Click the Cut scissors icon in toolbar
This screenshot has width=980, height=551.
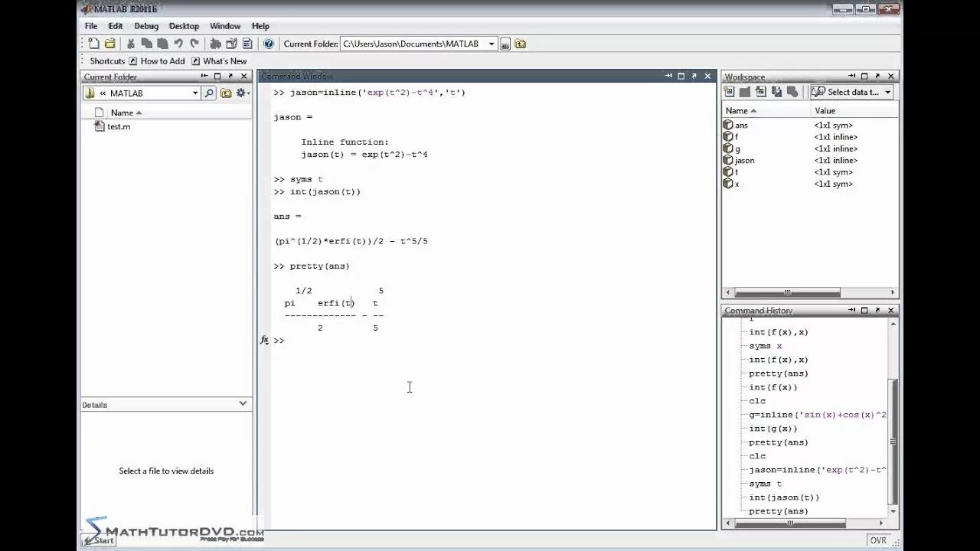pyautogui.click(x=131, y=44)
